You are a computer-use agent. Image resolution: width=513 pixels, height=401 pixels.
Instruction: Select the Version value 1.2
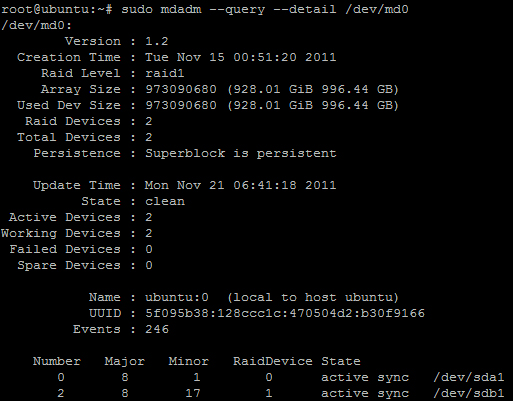[x=157, y=41]
